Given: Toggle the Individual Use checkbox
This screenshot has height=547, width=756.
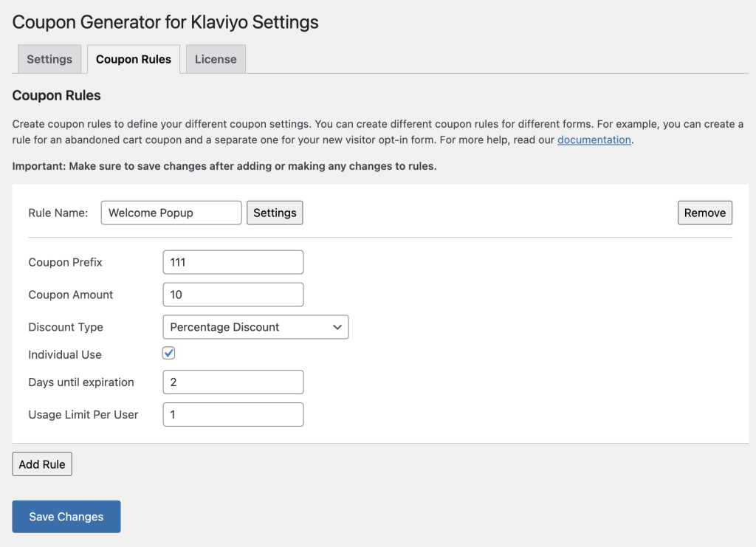Looking at the screenshot, I should coord(169,354).
